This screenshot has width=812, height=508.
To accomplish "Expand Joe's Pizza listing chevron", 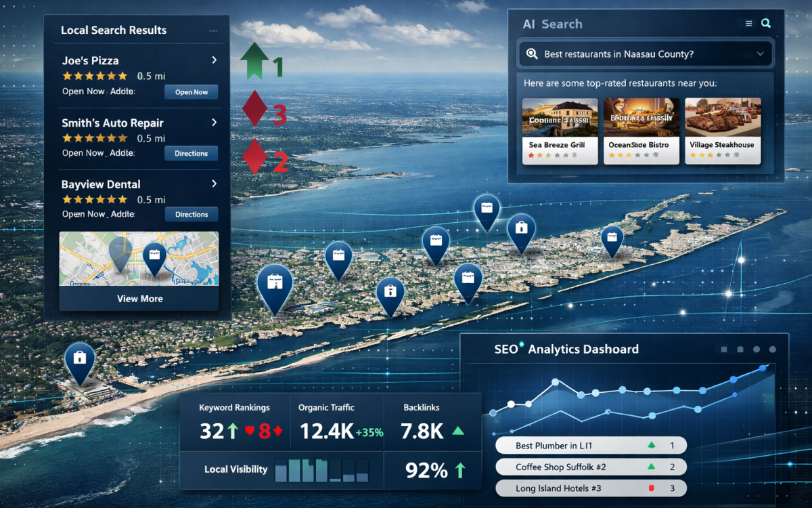I will (x=215, y=60).
